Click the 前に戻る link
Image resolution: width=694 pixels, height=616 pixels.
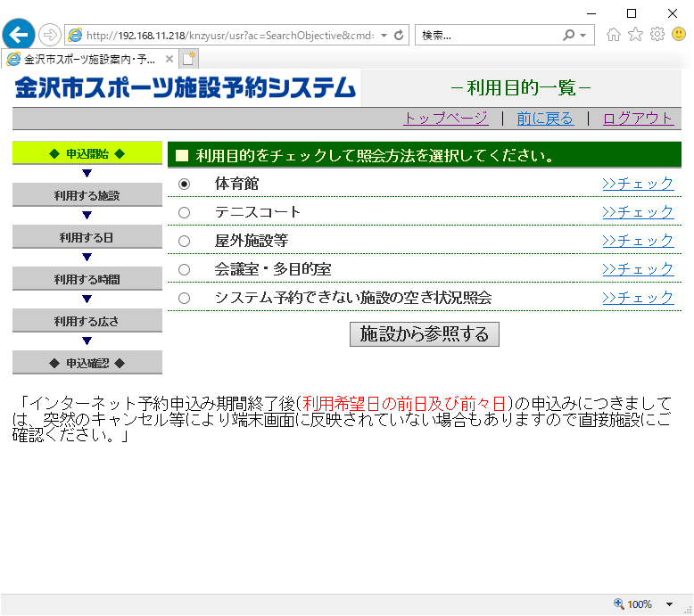(545, 119)
